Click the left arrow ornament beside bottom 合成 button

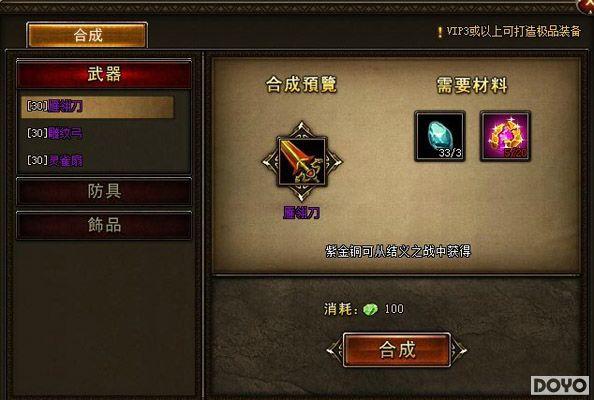click(x=335, y=350)
